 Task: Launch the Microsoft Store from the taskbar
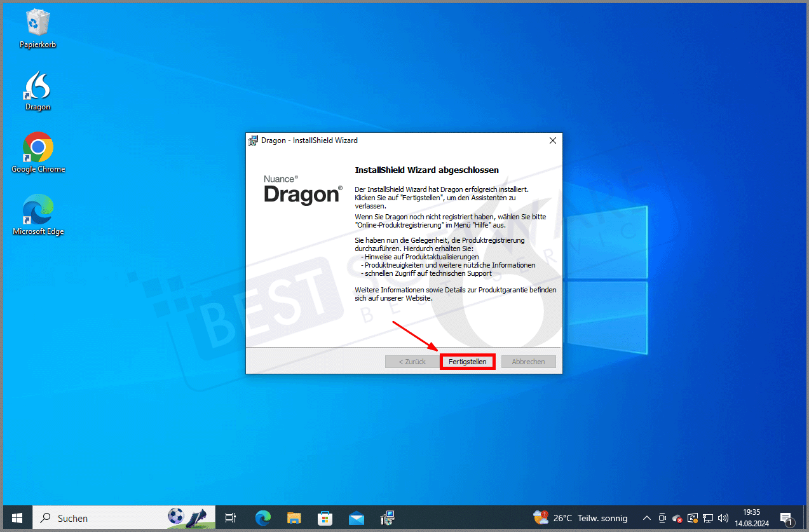pyautogui.click(x=325, y=517)
